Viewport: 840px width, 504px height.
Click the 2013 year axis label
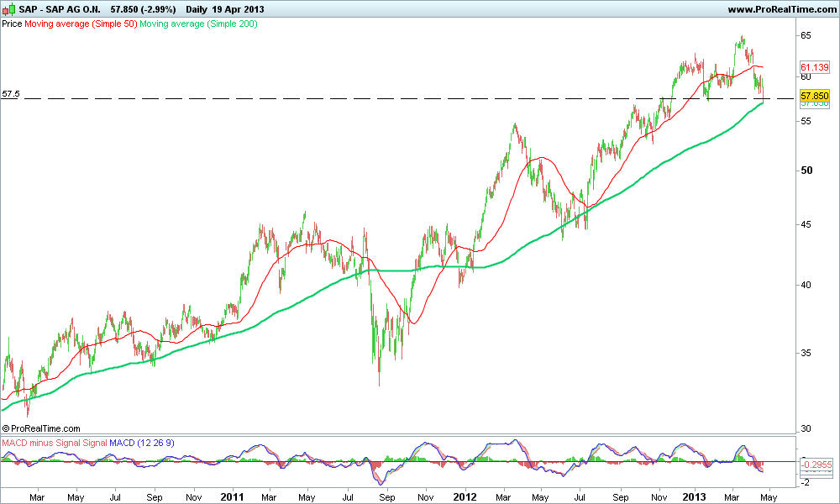click(x=694, y=497)
